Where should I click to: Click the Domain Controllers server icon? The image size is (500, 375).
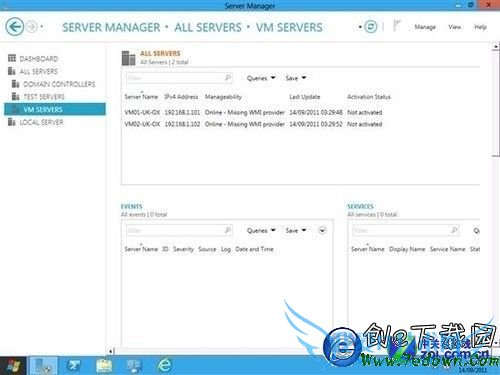[16, 84]
